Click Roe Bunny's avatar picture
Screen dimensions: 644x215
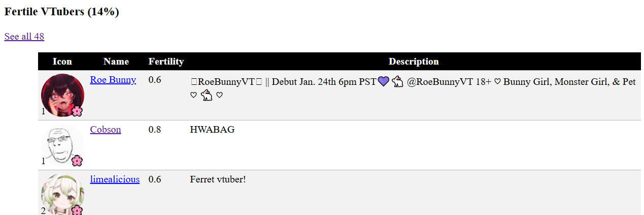(x=62, y=94)
